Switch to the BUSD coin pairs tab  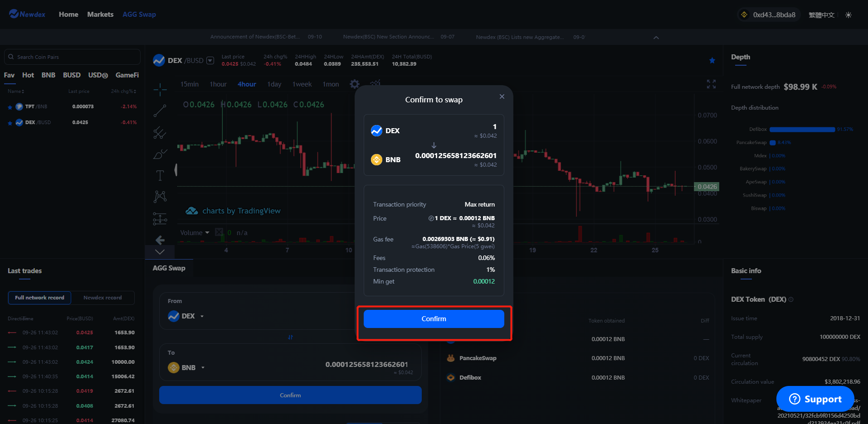pos(72,75)
